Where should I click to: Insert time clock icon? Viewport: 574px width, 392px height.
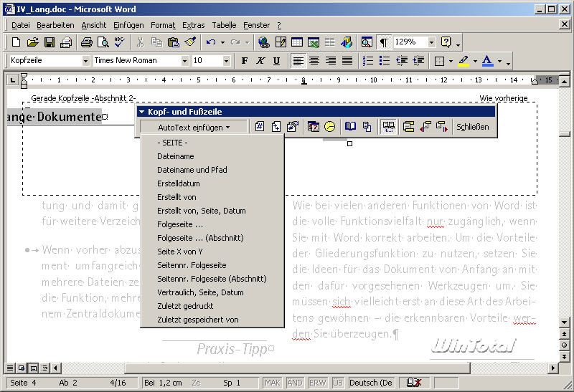click(330, 127)
